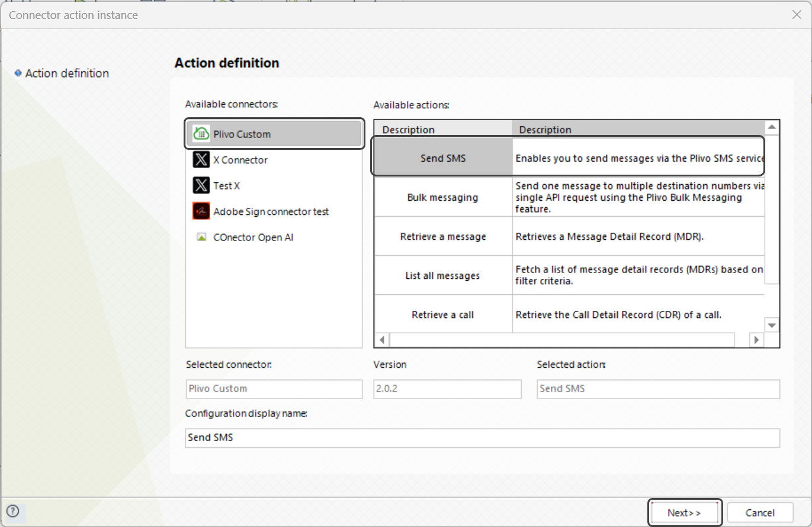Click the Send SMS description cell

638,158
